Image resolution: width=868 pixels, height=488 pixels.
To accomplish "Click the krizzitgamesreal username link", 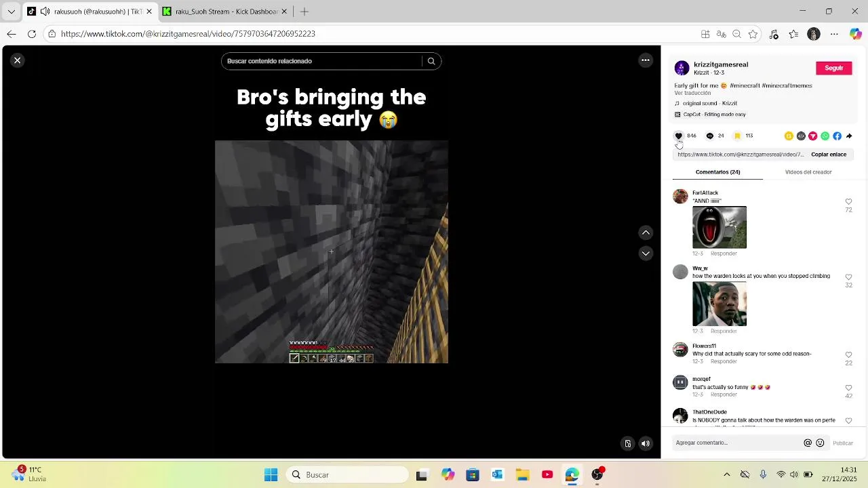I will (x=721, y=64).
